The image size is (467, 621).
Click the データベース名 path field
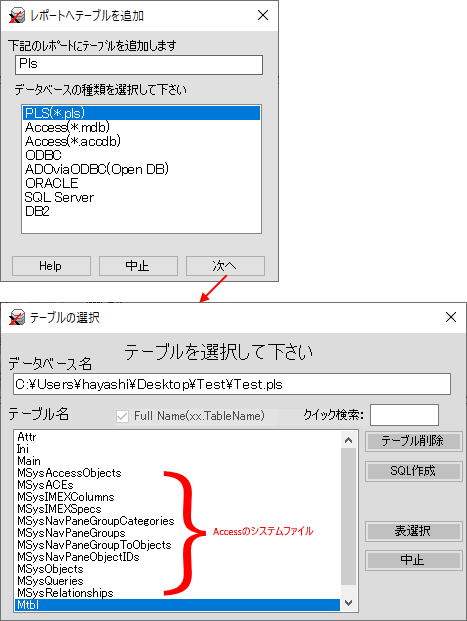tap(232, 384)
